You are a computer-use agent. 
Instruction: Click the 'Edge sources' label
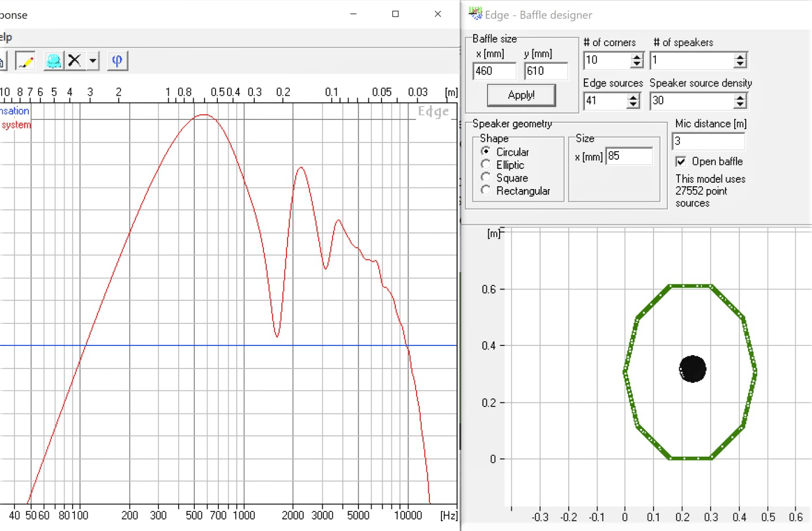[x=613, y=83]
